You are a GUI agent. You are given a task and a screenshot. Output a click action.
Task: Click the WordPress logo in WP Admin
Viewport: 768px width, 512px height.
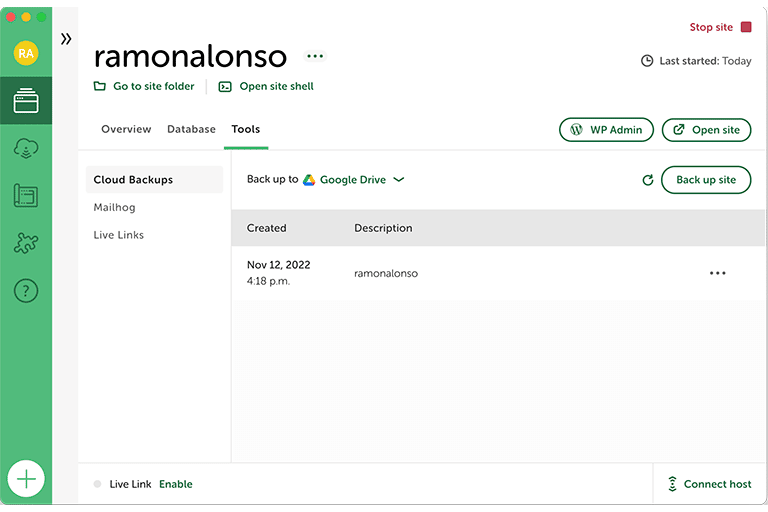pos(576,130)
